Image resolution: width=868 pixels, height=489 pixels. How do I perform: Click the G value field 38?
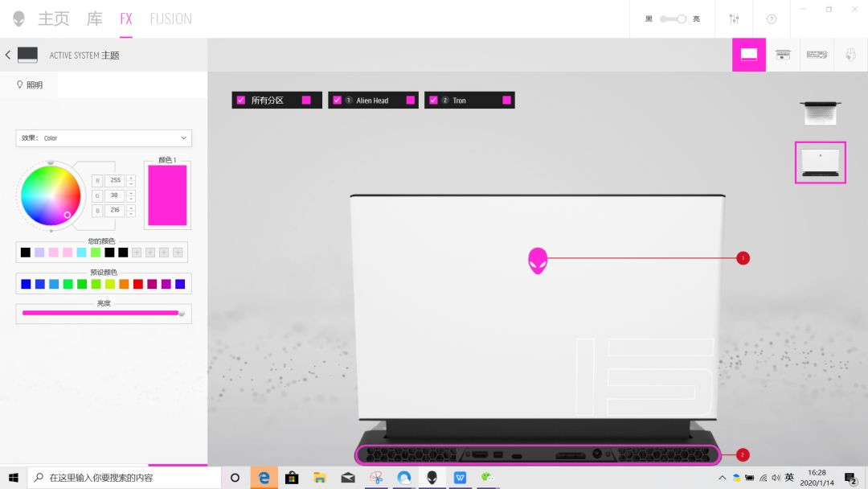(x=115, y=195)
